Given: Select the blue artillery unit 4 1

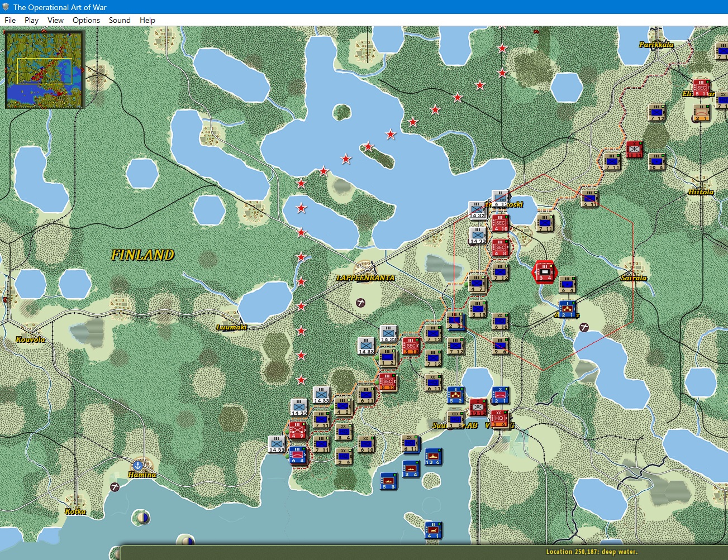Looking at the screenshot, I should click(x=433, y=530).
